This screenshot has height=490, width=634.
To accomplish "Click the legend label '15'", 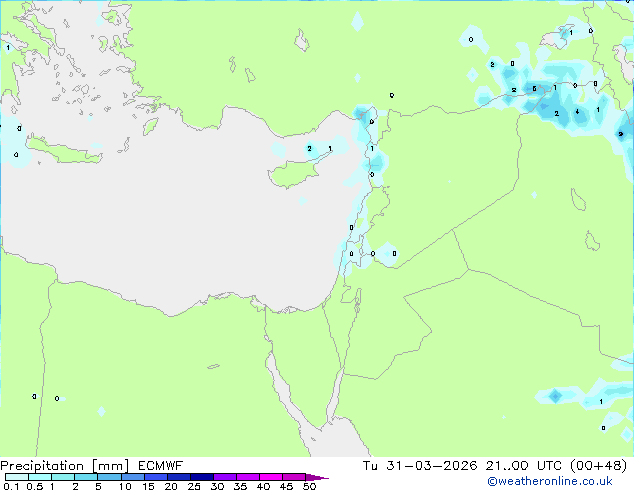I will pyautogui.click(x=148, y=486).
